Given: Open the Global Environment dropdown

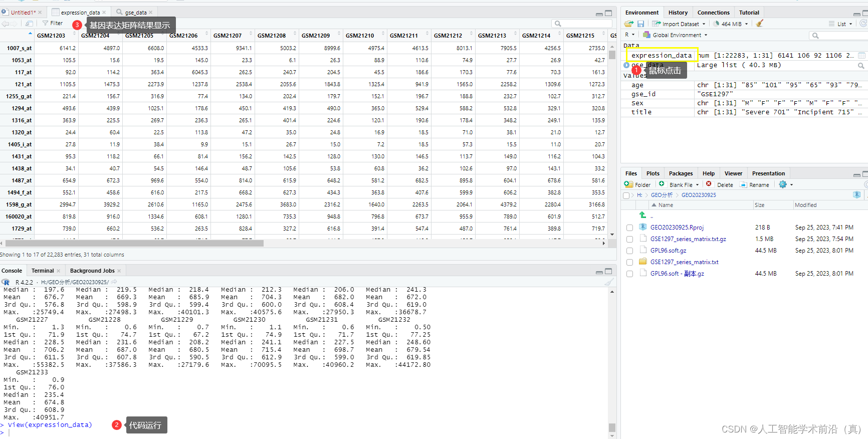Looking at the screenshot, I should click(675, 35).
